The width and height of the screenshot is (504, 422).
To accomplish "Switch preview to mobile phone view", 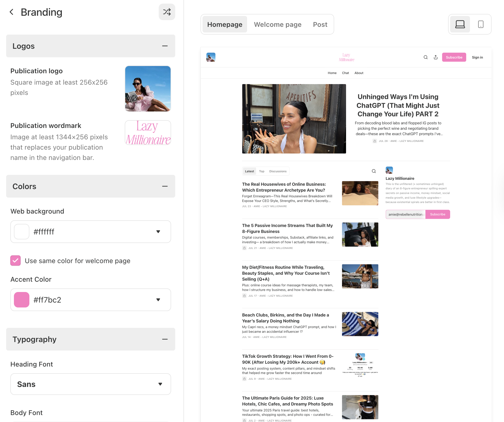I will coord(481,24).
